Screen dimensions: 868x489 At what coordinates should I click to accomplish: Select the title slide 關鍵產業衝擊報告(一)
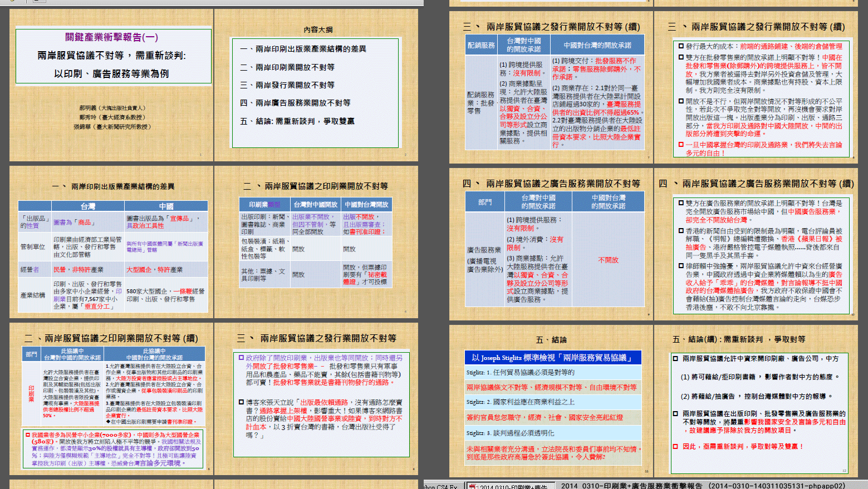point(111,85)
